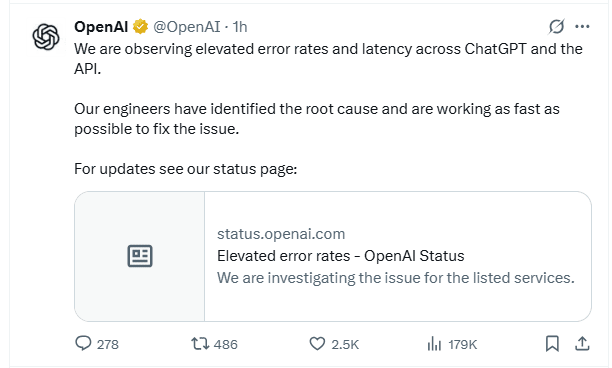Open the share post upload icon
The height and width of the screenshot is (368, 612).
tap(582, 343)
